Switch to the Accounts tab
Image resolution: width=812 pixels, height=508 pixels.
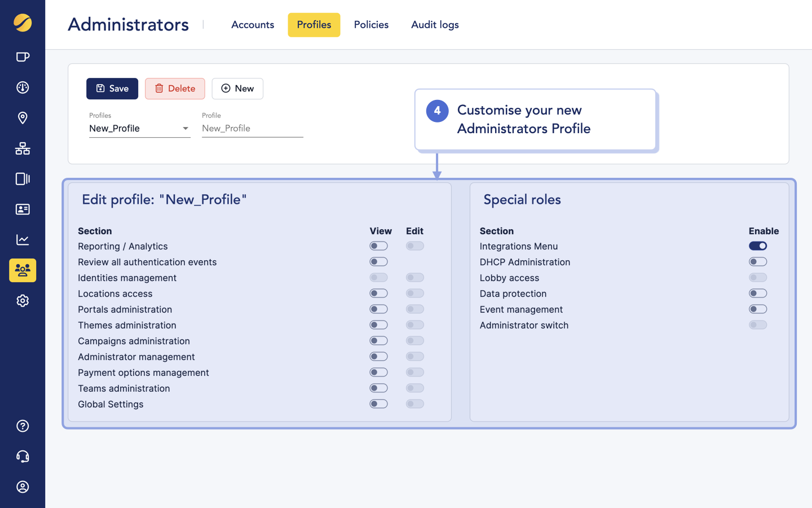click(252, 25)
